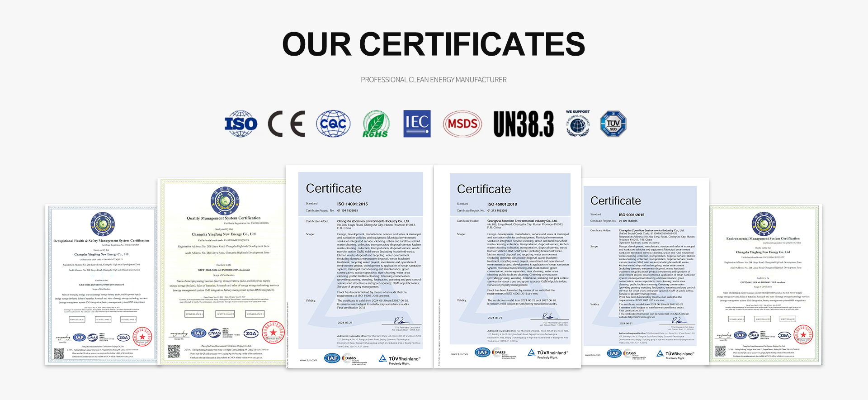The image size is (868, 400).
Task: Click IAF badge on ISO 14001 certificate
Action: point(332,358)
